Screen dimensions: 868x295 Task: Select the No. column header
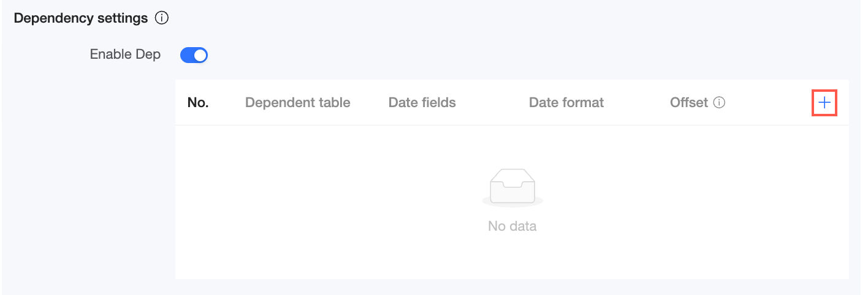[198, 103]
